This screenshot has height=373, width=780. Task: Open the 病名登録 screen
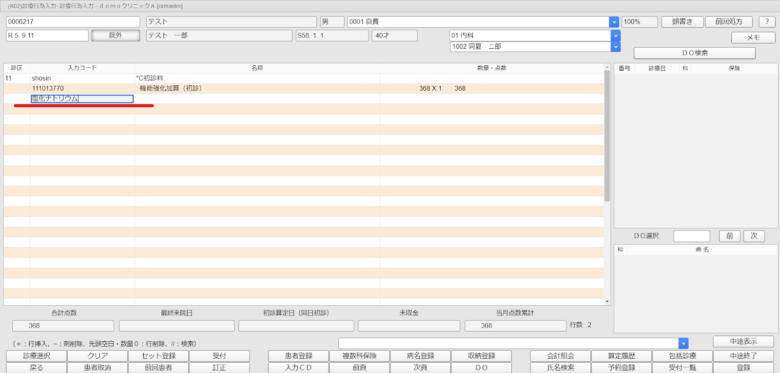click(420, 356)
